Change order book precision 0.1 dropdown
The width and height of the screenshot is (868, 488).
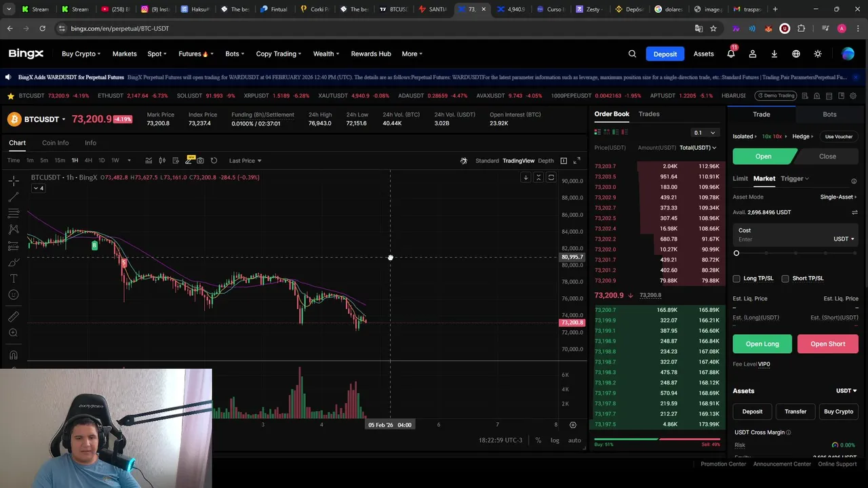(x=705, y=133)
